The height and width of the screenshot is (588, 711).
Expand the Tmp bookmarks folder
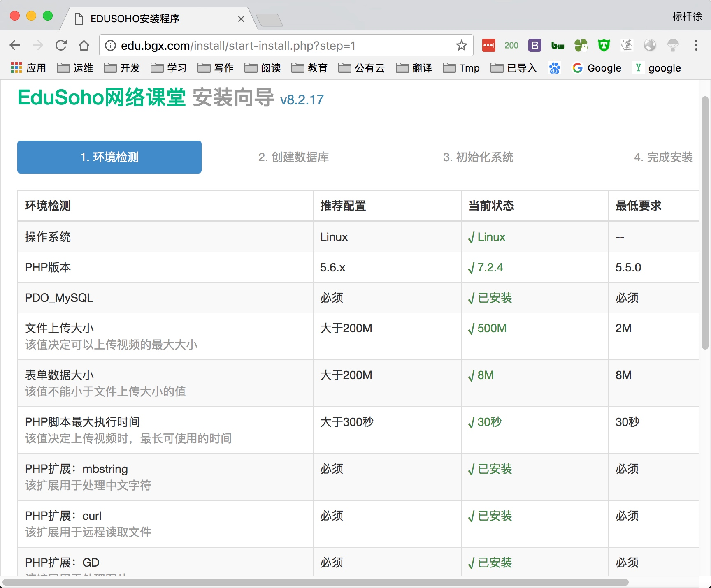[x=461, y=68]
